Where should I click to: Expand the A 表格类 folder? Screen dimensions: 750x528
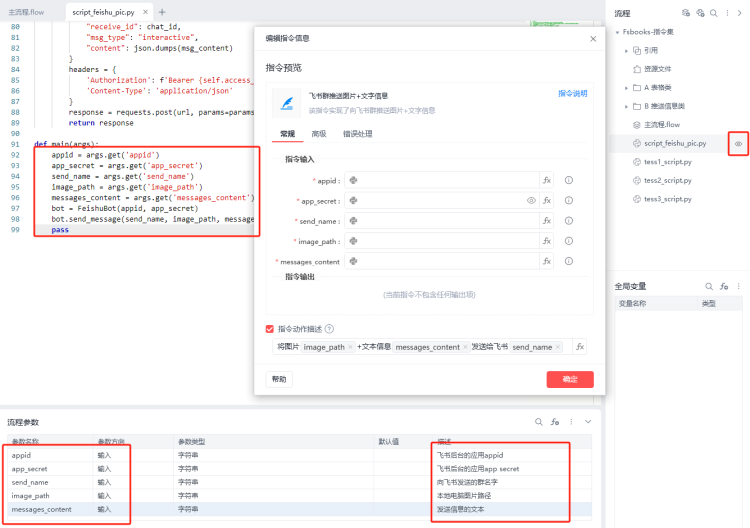click(626, 88)
